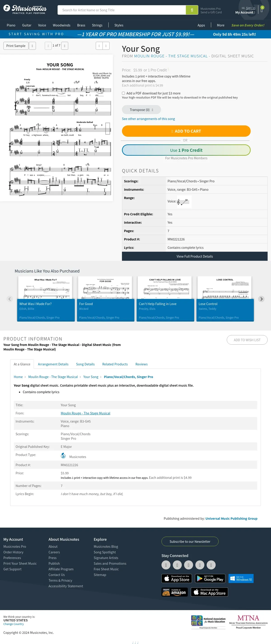271x644 pixels.
Task: Use 1 Pro Credit button
Action: [x=186, y=150]
